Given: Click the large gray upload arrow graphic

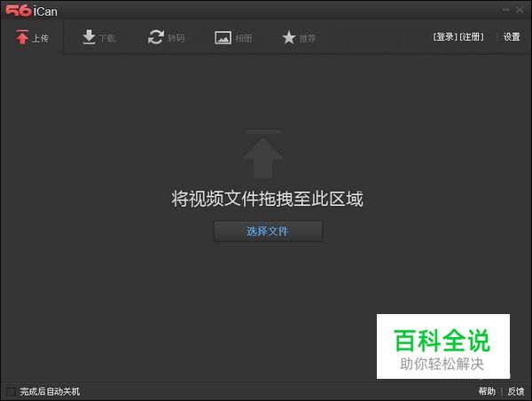Looking at the screenshot, I should 262,153.
